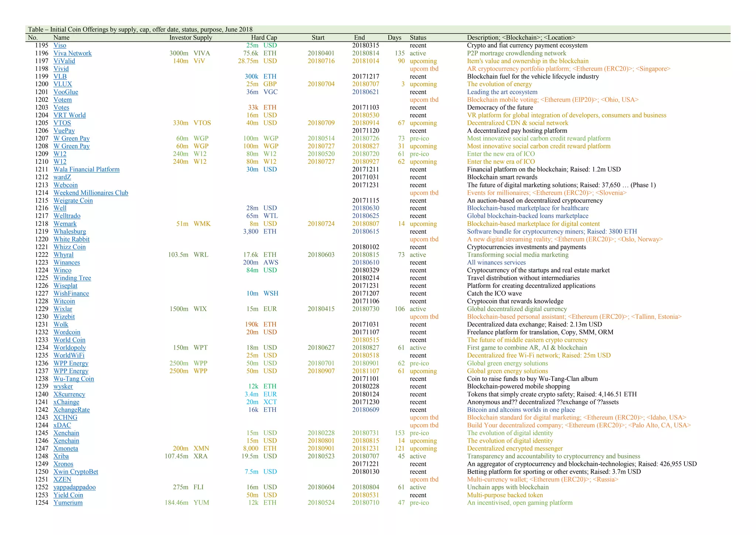Click the Investor Supply column header
This screenshot has height=535, width=756.
(190, 38)
